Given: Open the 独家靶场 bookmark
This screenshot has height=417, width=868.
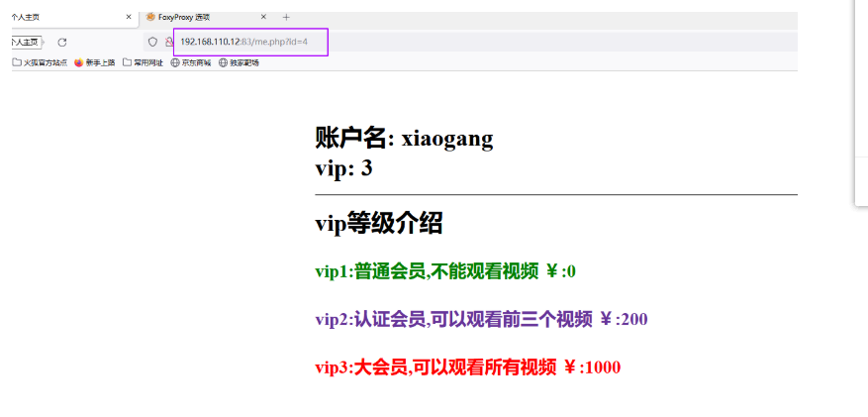Looking at the screenshot, I should [240, 63].
